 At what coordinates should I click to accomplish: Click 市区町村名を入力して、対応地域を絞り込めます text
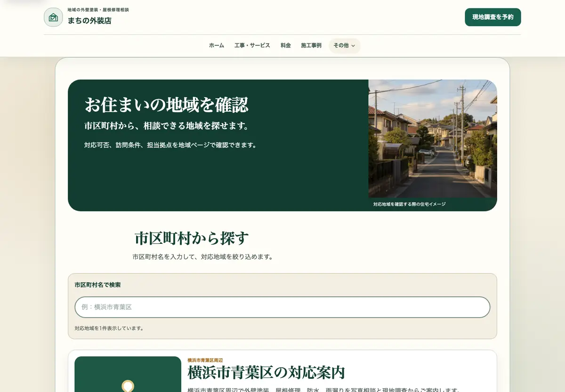203,257
